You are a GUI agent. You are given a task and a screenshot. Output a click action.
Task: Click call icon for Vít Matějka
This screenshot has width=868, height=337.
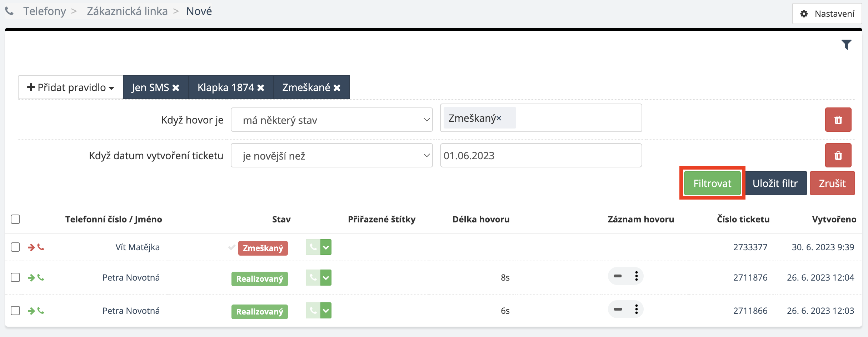click(313, 247)
